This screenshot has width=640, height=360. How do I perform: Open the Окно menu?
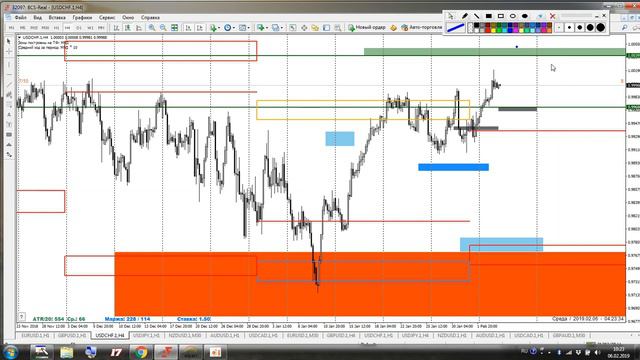click(x=128, y=18)
